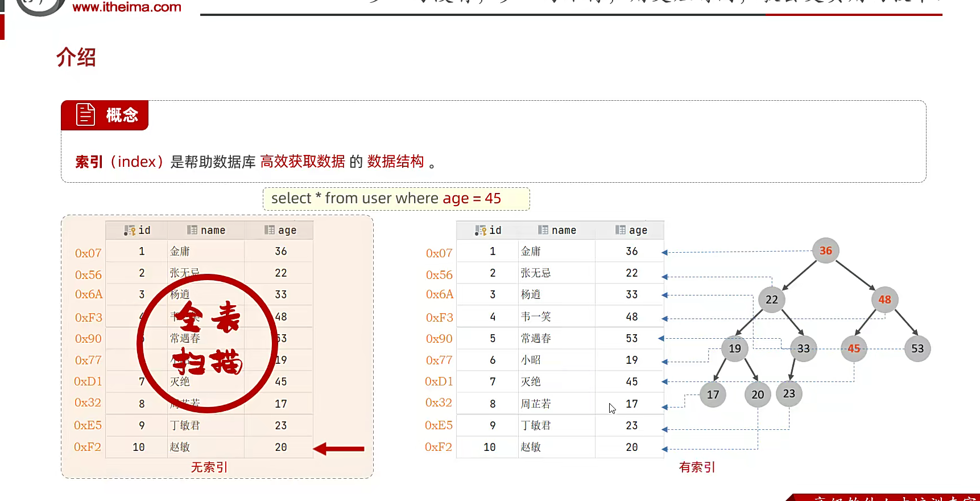Click the 有索引 caption below the right table
The height and width of the screenshot is (501, 980).
(x=697, y=467)
